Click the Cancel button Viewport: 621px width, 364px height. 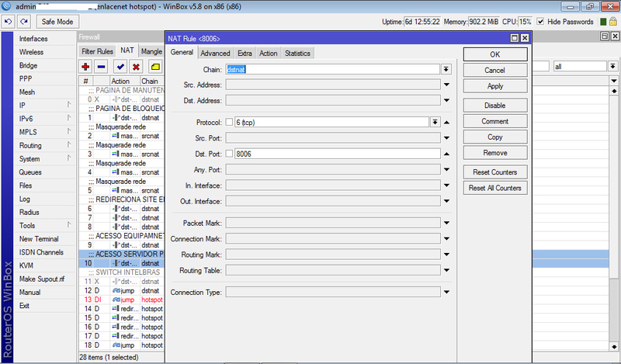[495, 70]
